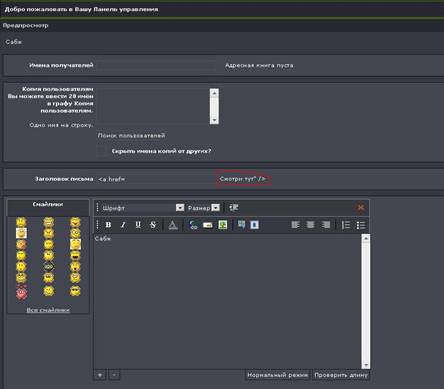This screenshot has width=444, height=389.
Task: Click the insert link globe icon
Action: pos(193,225)
